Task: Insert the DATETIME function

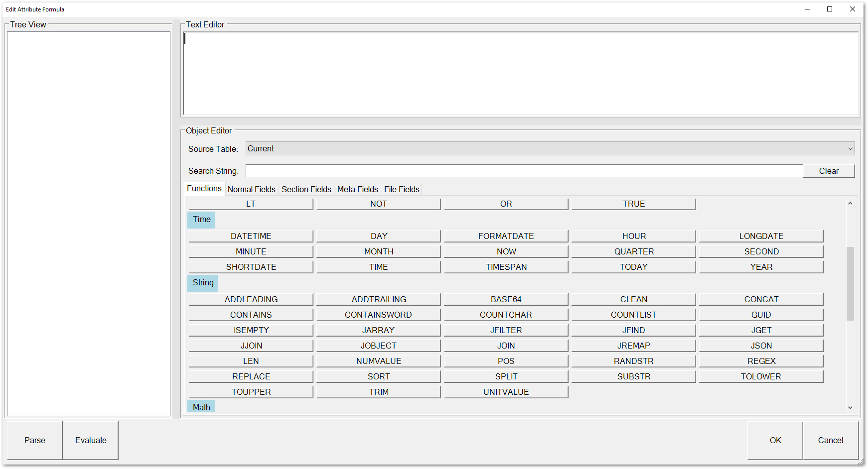Action: pos(251,236)
